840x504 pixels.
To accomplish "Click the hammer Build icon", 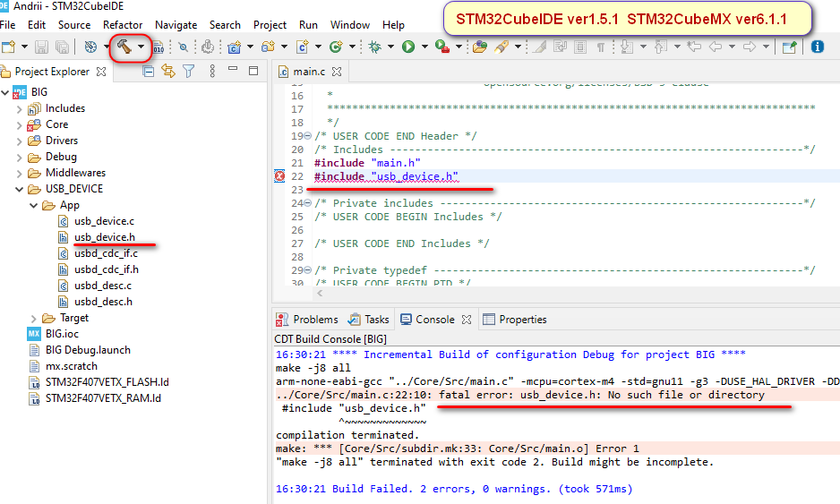I will tap(124, 47).
